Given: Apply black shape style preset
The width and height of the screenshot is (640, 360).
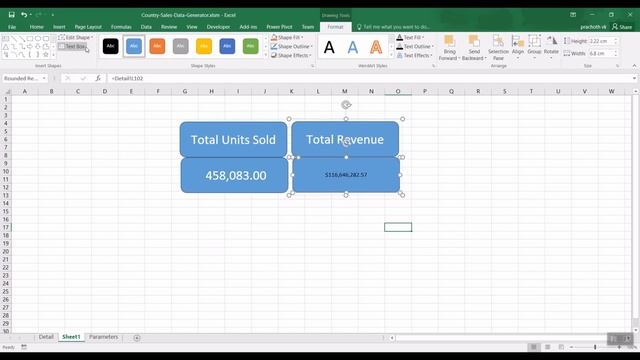Looking at the screenshot, I should (x=111, y=46).
